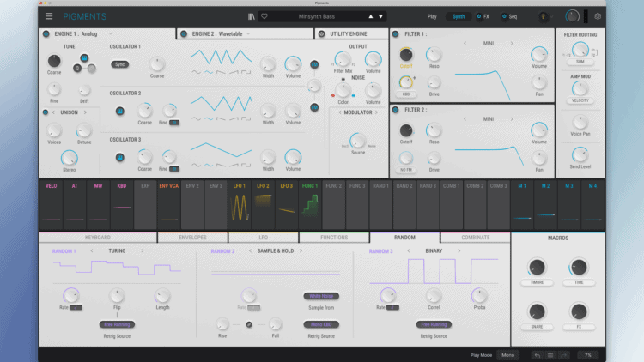The image size is (644, 362).
Task: Switch to the Combinate tab
Action: click(x=475, y=238)
